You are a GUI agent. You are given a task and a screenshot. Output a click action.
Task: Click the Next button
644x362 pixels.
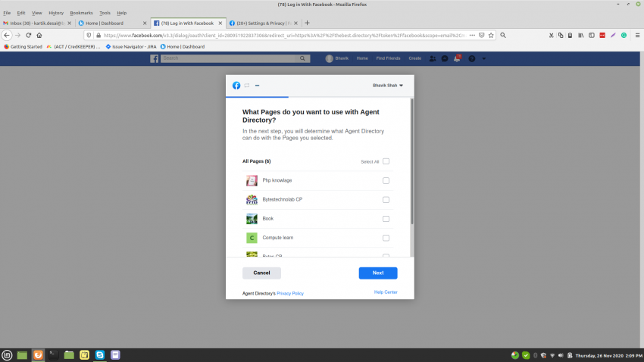point(377,273)
